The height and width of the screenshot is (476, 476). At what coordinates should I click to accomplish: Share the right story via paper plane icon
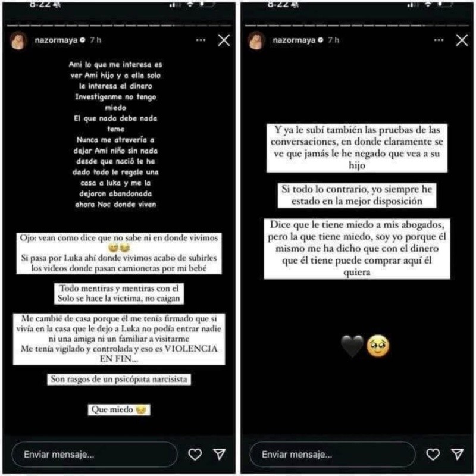click(x=458, y=454)
